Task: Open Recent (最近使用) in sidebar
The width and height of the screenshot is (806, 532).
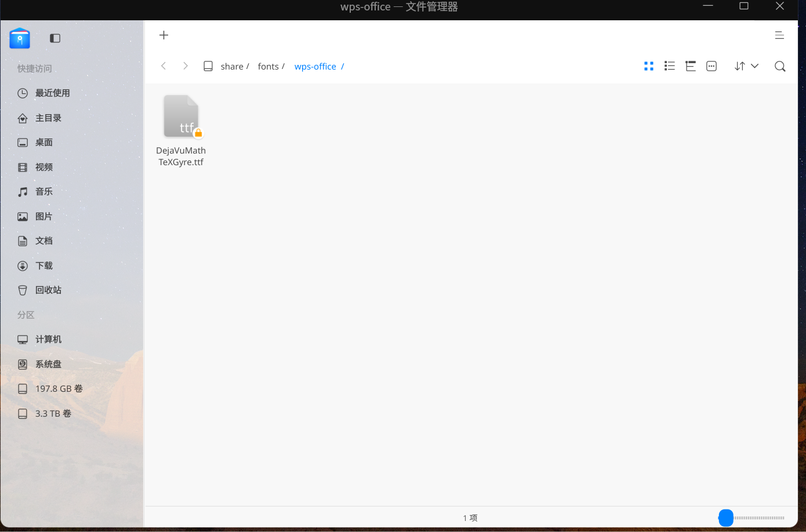Action: (72, 93)
